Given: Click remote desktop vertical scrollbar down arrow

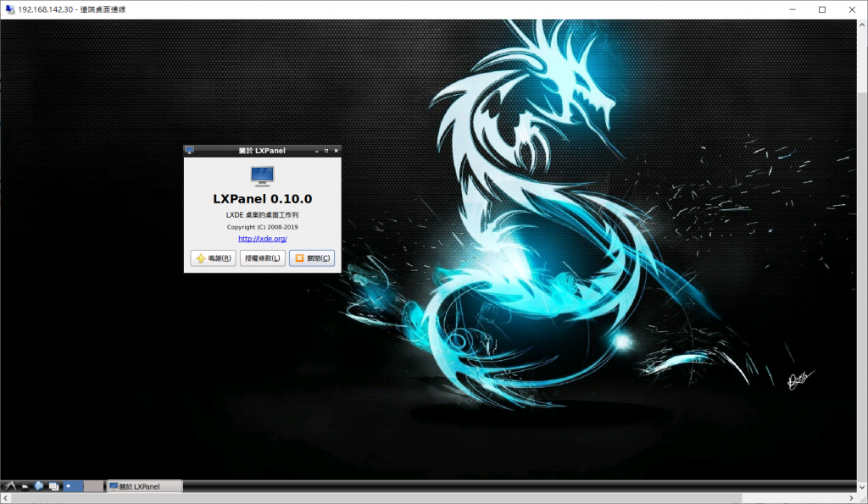Looking at the screenshot, I should 862,487.
